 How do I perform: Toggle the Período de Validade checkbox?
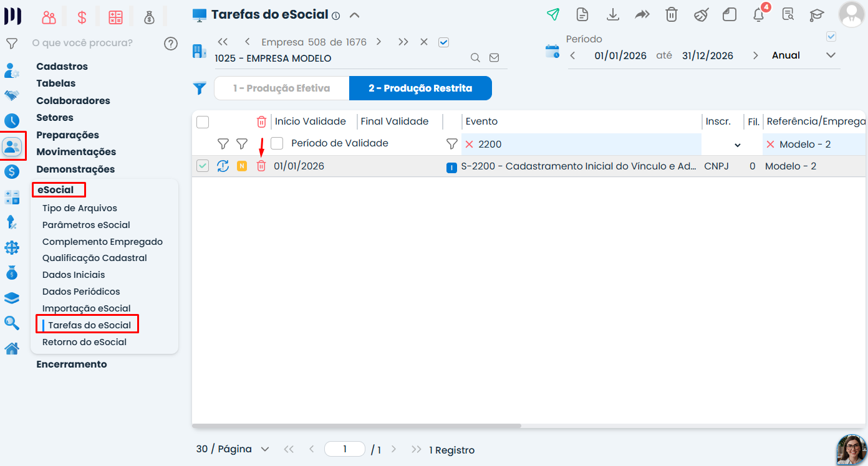click(277, 143)
